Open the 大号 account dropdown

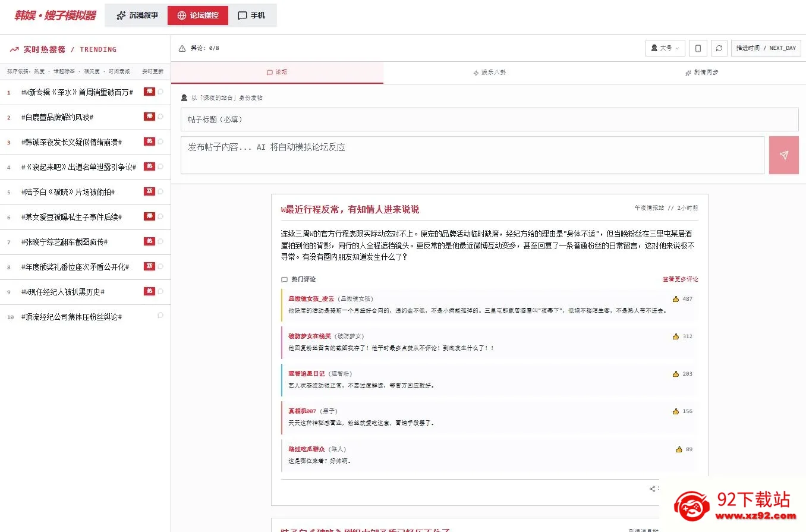[665, 48]
